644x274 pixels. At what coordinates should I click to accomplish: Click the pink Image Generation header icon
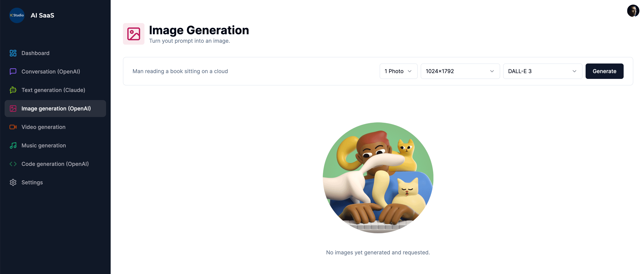134,34
